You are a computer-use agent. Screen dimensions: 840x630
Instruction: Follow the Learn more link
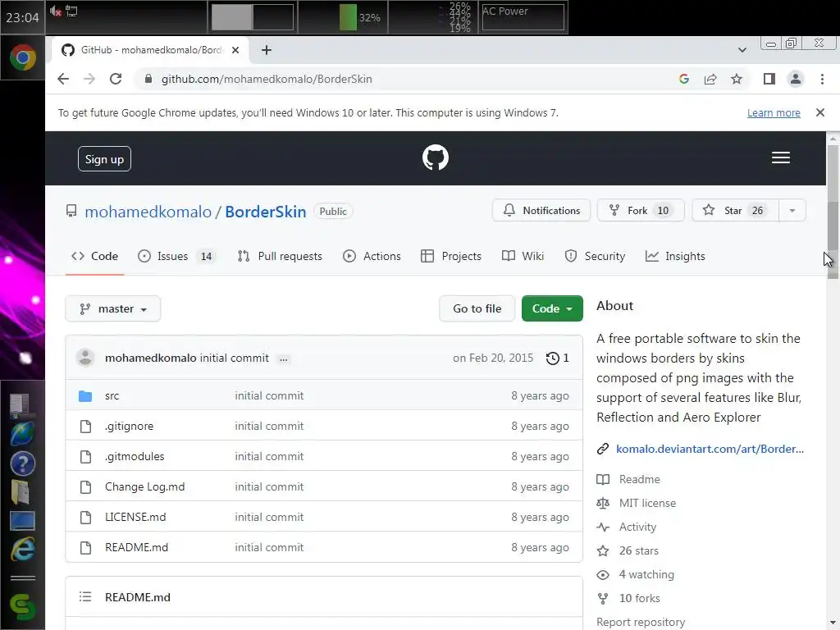(774, 113)
